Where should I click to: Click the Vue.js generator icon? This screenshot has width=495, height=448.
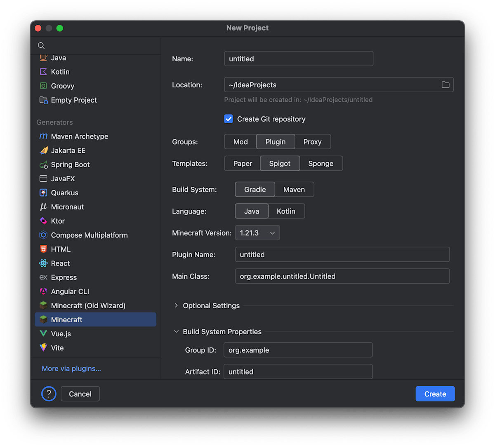[43, 333]
